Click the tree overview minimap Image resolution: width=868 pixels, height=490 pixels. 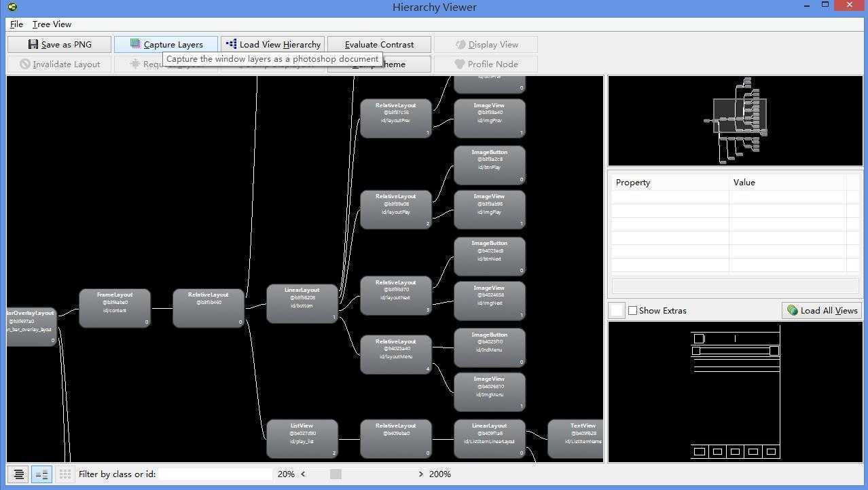point(735,121)
